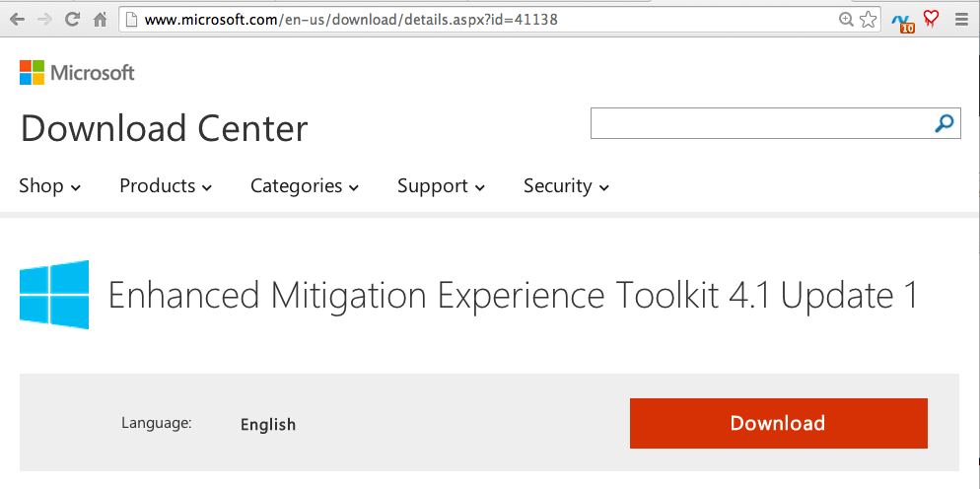Open the Security menu
980x489 pixels.
566,185
